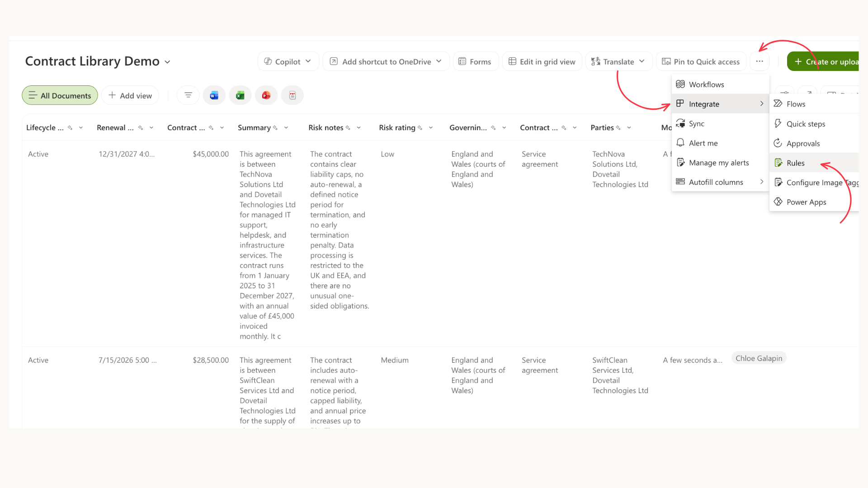The image size is (868, 488).
Task: Click the Parties column autofill icon
Action: pyautogui.click(x=618, y=128)
